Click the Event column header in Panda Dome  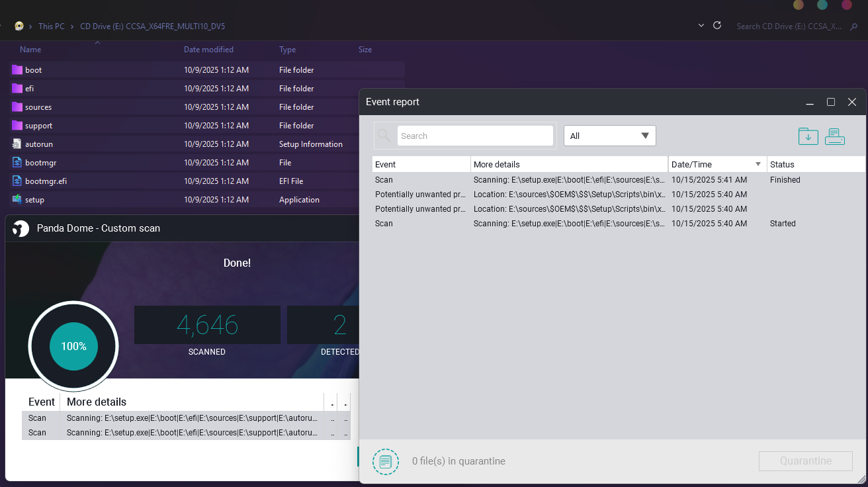click(x=42, y=402)
